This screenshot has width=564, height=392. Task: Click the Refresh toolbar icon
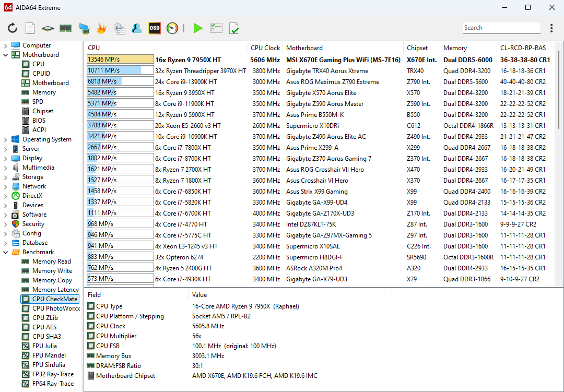(13, 28)
